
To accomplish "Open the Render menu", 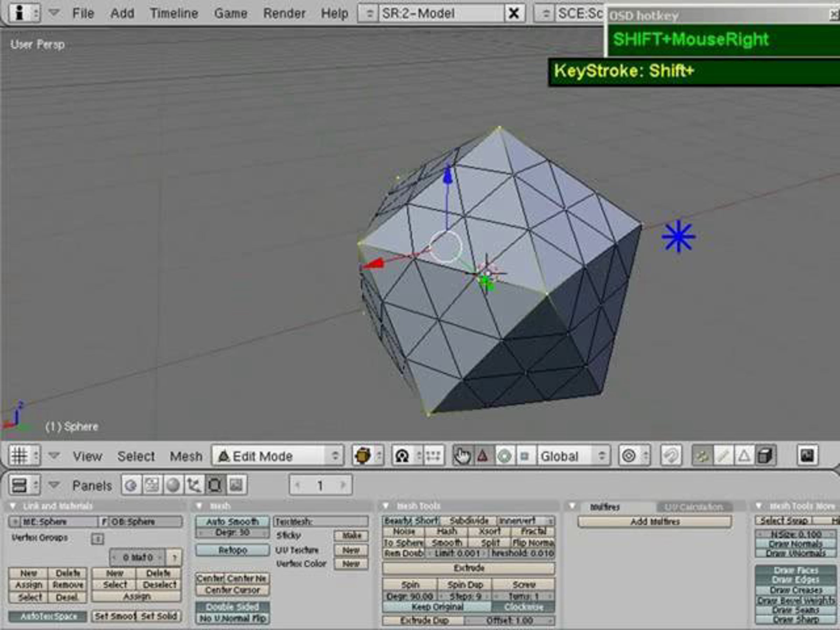I will [x=284, y=14].
